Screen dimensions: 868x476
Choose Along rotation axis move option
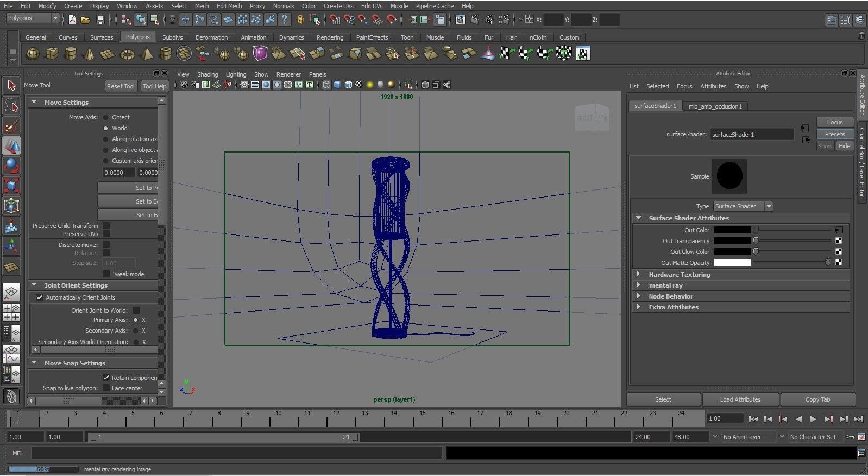[106, 139]
